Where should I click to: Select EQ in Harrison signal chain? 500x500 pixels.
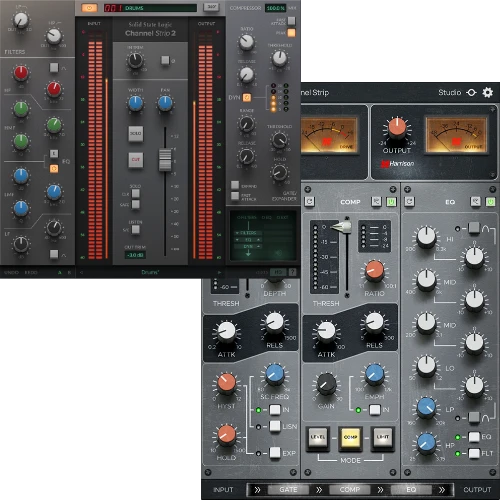click(411, 490)
